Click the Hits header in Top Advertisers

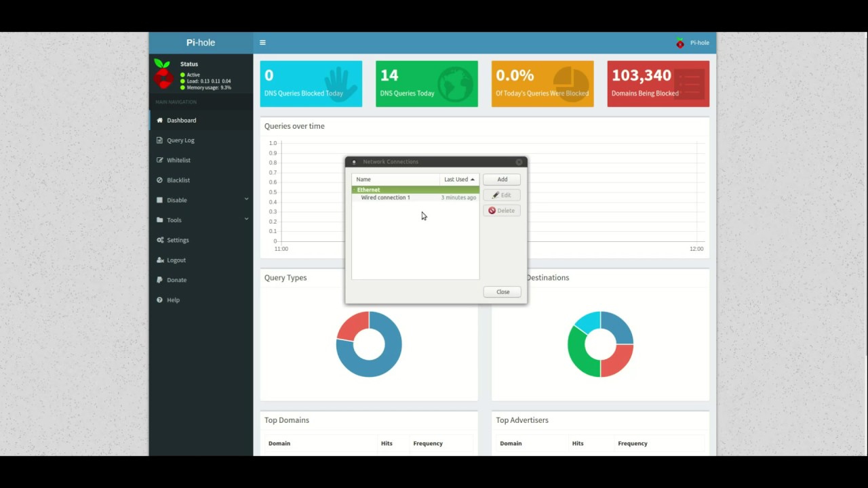pos(578,443)
